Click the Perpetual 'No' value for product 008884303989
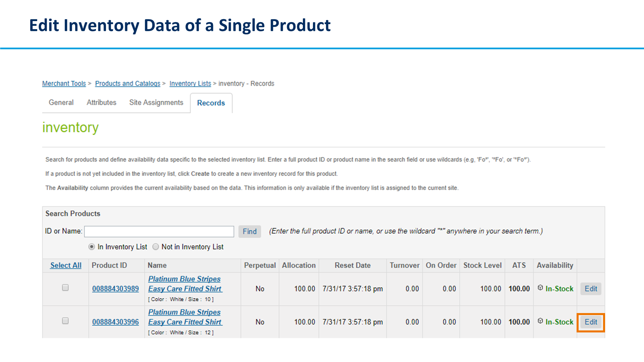644x362 pixels. (260, 289)
